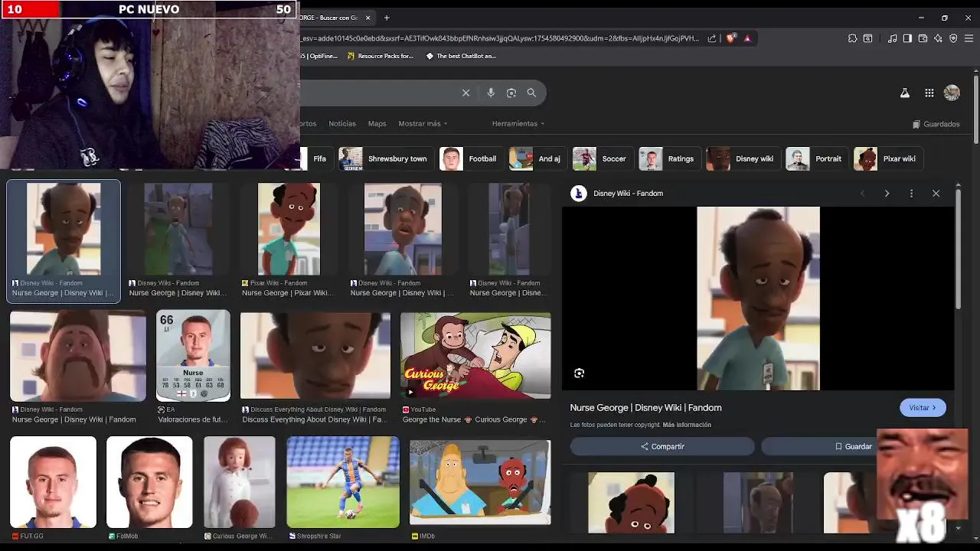Open the music playlist icon in toolbar
Viewport: 980px width, 551px height.
pos(892,38)
